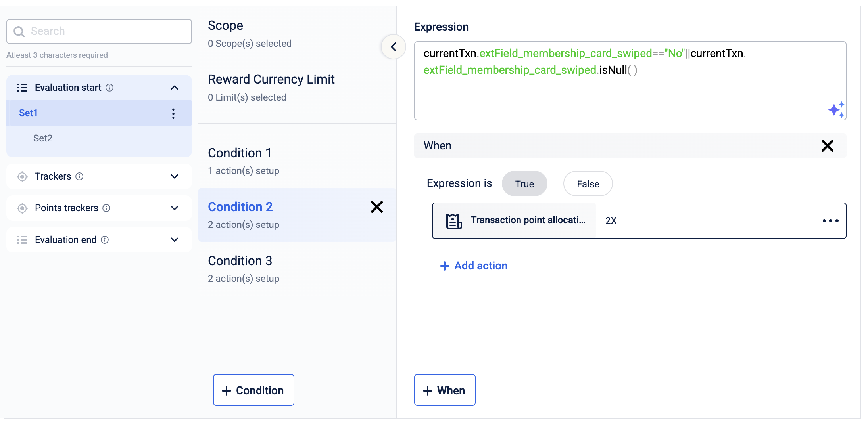
Task: Collapse the Evaluation start section
Action: point(175,88)
